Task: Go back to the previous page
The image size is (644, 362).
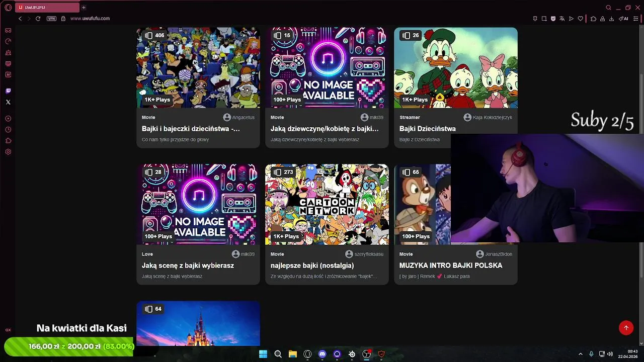Action: click(20, 19)
